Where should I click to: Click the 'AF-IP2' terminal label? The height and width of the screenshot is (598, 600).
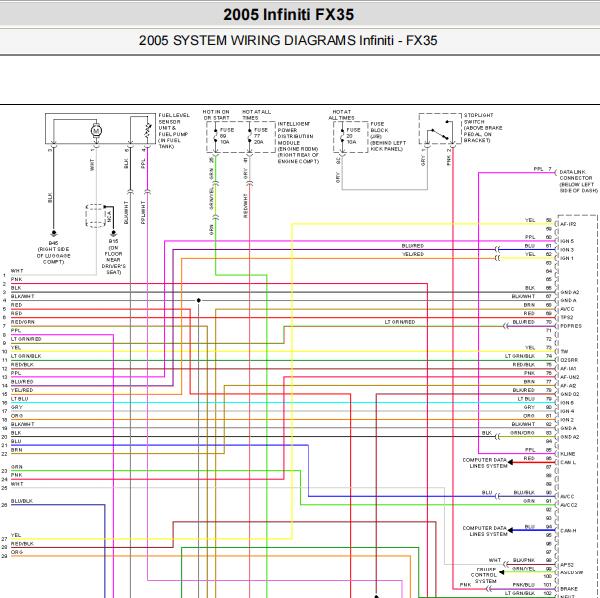click(568, 224)
